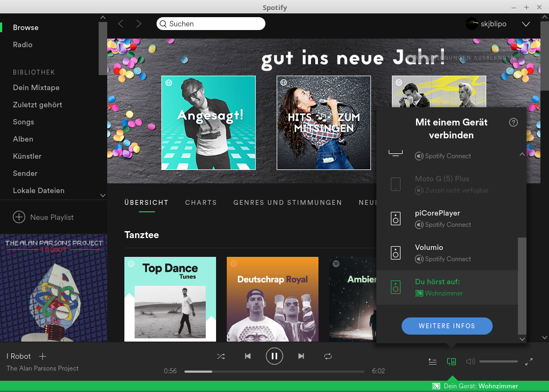Skip to the next track
Image resolution: width=549 pixels, height=392 pixels.
point(301,356)
